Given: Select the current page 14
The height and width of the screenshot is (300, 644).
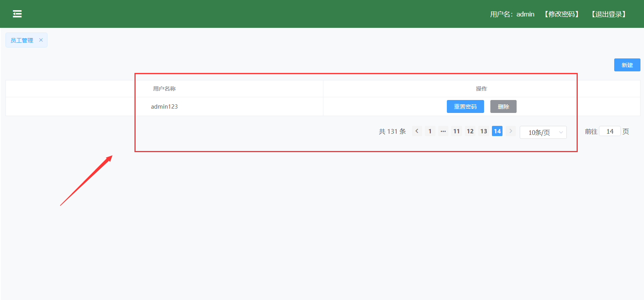Looking at the screenshot, I should pyautogui.click(x=497, y=131).
